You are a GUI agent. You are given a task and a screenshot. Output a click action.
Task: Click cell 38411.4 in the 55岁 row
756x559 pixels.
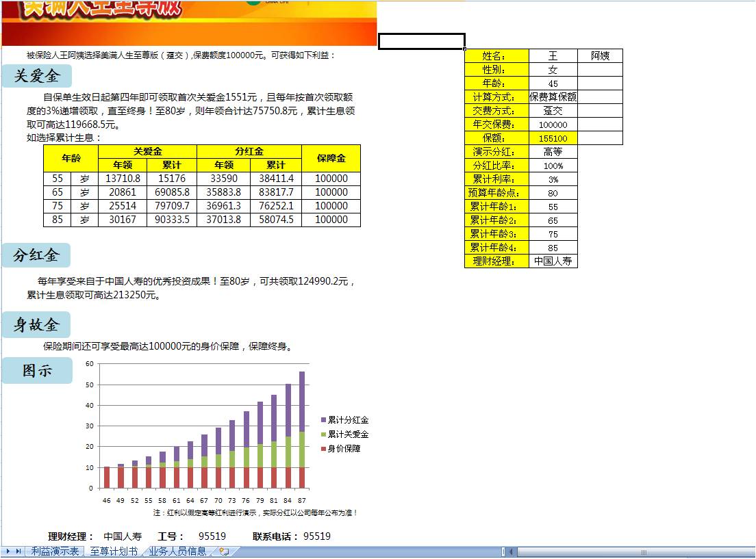point(276,179)
